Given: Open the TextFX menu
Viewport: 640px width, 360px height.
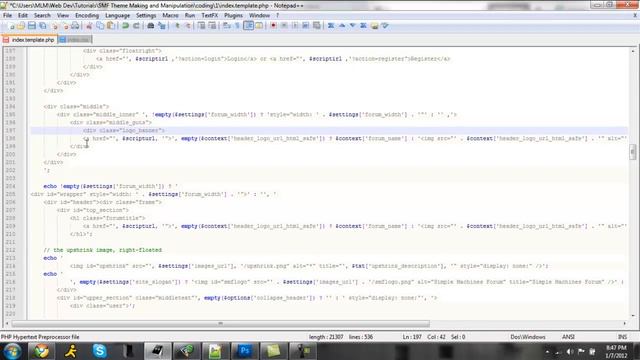Looking at the screenshot, I should (209, 16).
